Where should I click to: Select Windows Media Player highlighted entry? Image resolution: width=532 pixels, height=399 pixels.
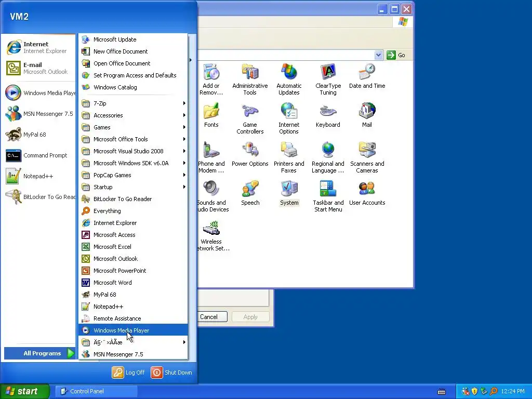[134, 330]
